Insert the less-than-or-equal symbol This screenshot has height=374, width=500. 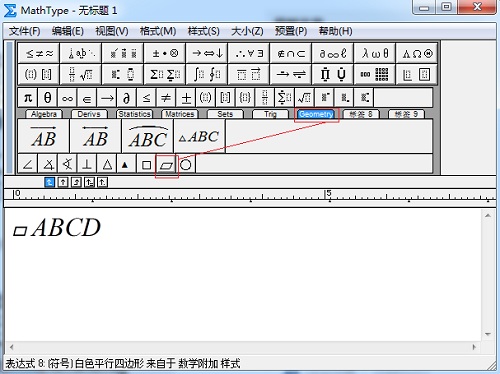pos(146,98)
